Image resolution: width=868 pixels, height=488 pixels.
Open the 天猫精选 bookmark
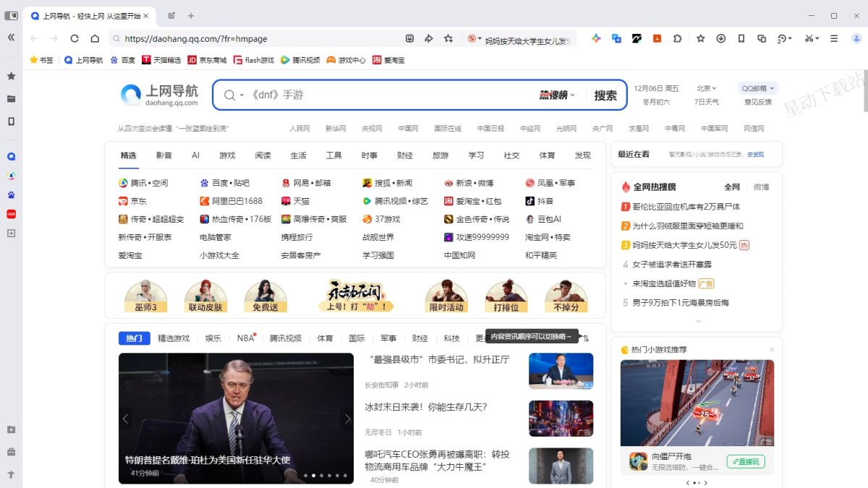click(x=161, y=60)
